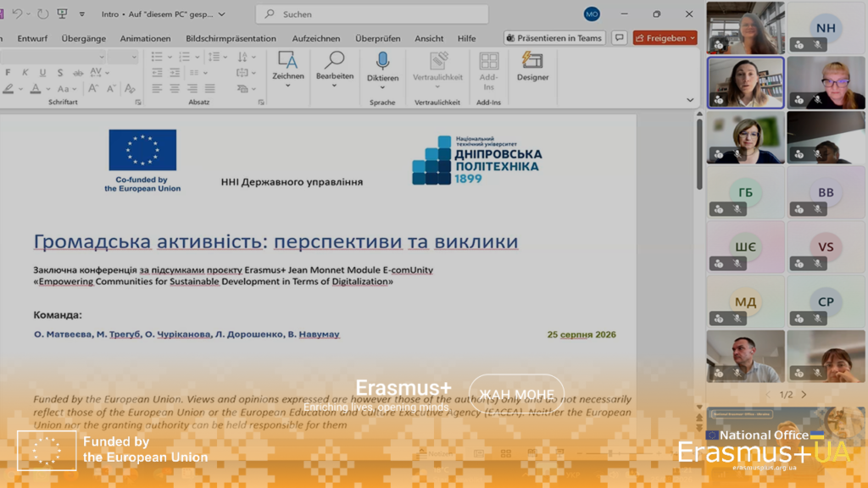The width and height of the screenshot is (868, 488).
Task: Switch to the Bildschirmpräsentation tab
Action: tap(231, 38)
